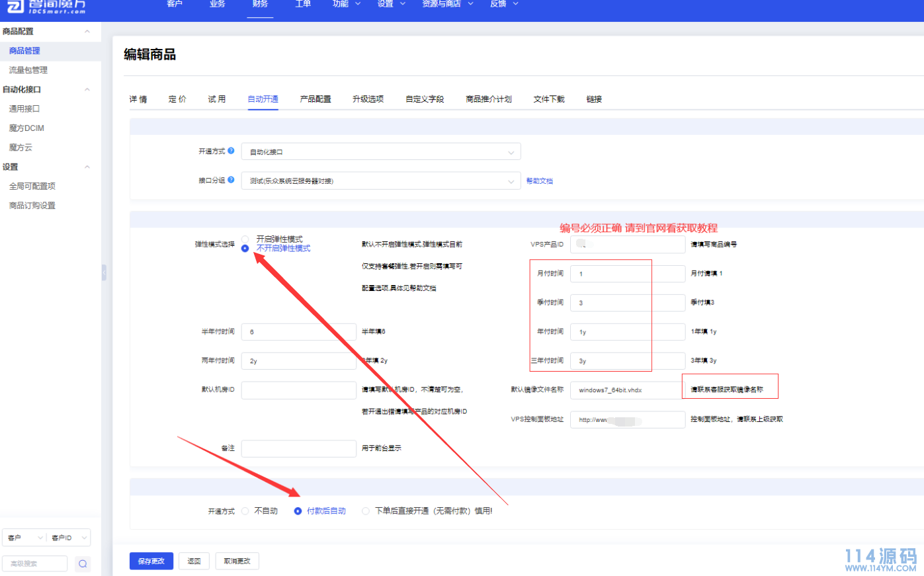The width and height of the screenshot is (924, 576).
Task: Open the 设置 top menu dropdown
Action: pos(391,4)
